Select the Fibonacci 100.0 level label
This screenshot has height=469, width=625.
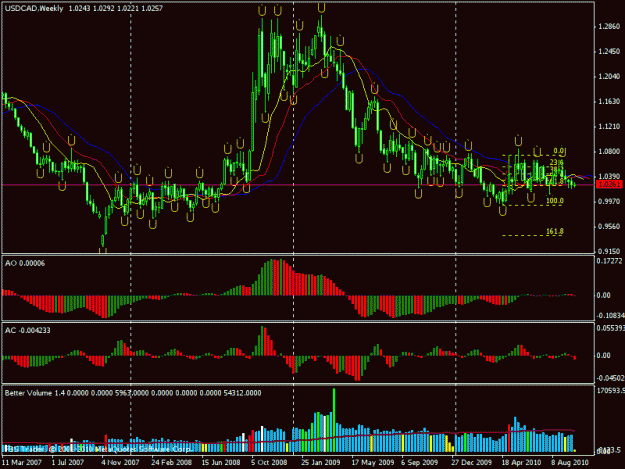coord(555,201)
